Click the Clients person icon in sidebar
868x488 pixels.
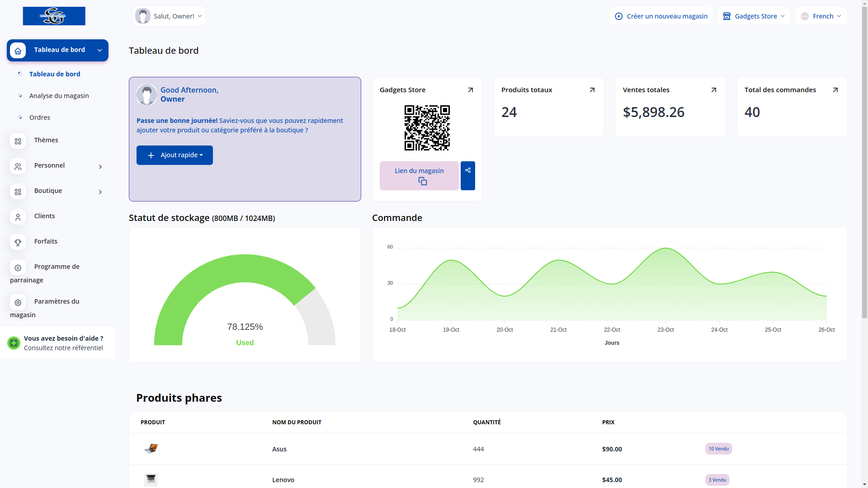18,217
